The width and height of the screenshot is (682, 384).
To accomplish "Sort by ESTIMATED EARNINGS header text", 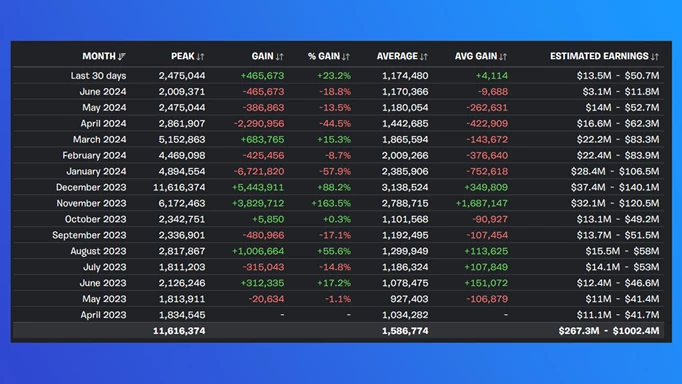I will [599, 56].
